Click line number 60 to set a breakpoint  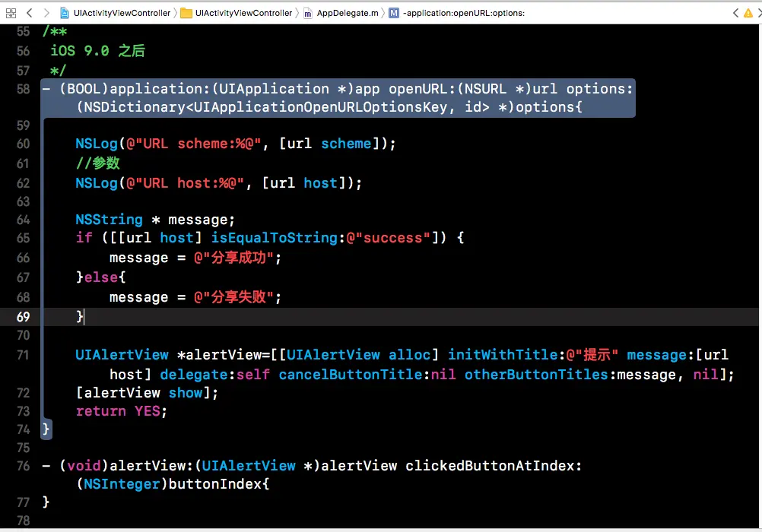[24, 144]
